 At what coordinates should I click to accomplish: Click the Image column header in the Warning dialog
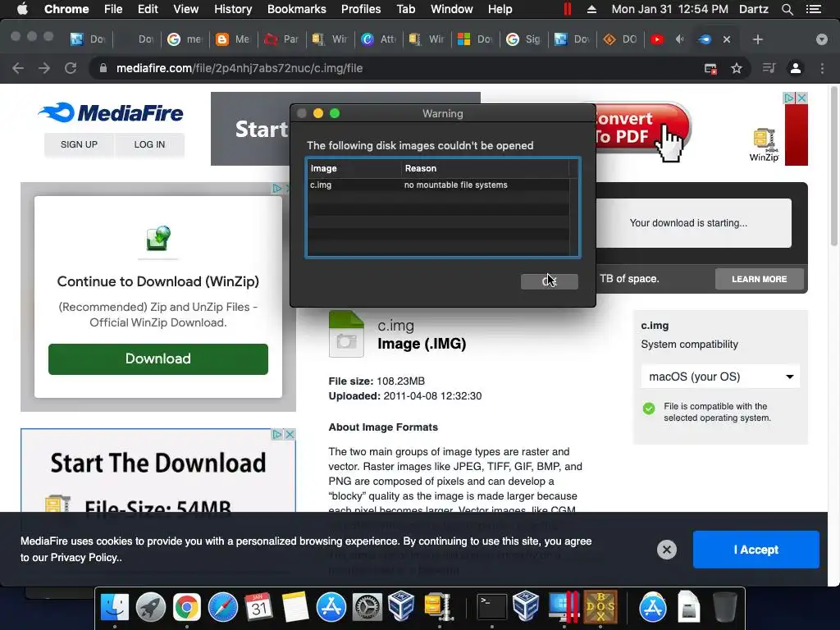[354, 168]
